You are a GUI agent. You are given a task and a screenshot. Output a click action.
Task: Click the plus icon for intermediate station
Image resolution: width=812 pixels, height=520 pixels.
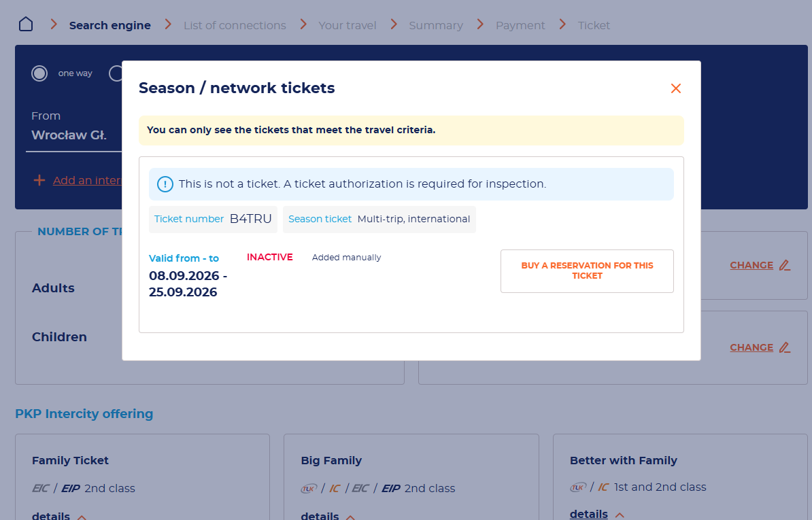point(39,180)
